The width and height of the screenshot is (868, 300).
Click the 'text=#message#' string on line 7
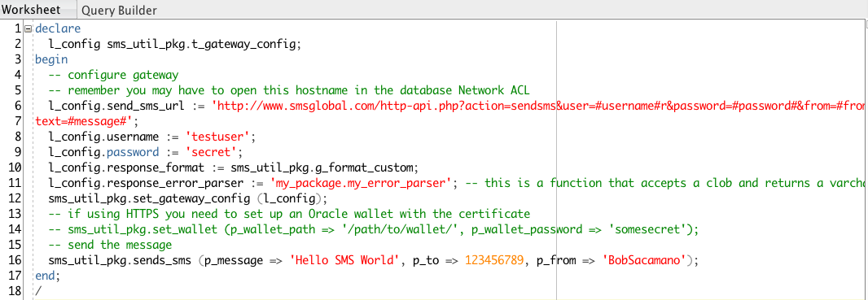(83, 120)
